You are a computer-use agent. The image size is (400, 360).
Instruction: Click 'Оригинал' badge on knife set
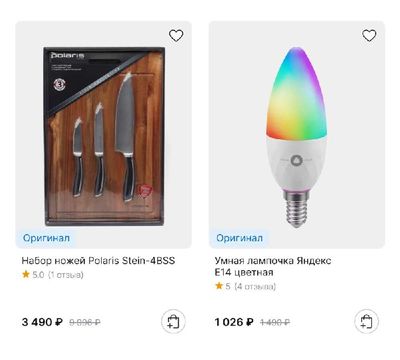click(x=46, y=238)
